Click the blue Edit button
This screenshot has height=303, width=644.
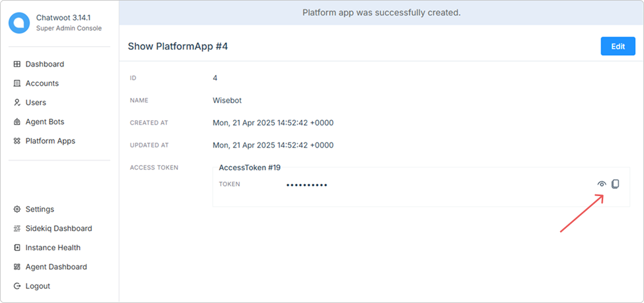[x=618, y=46]
